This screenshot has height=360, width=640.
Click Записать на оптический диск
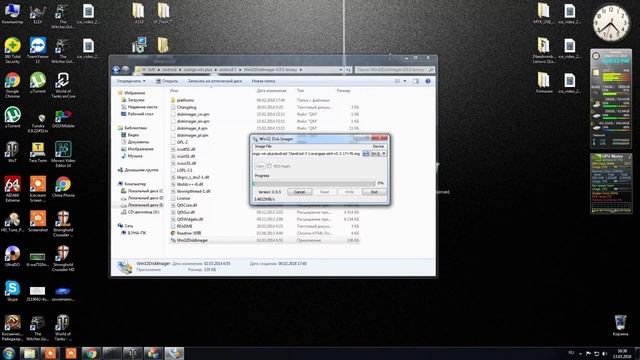click(215, 81)
